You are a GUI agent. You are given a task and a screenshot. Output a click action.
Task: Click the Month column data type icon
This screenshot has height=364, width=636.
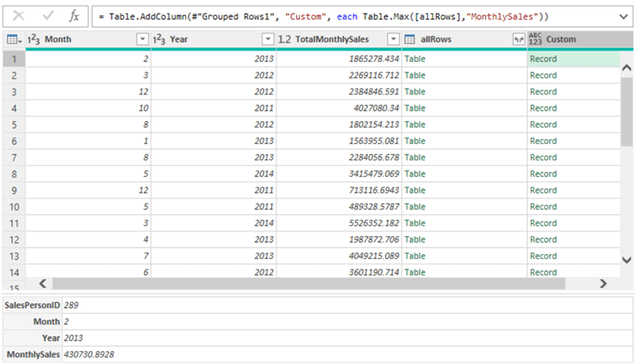(x=34, y=39)
